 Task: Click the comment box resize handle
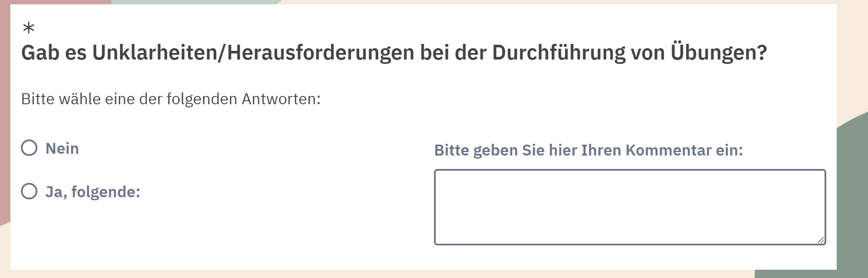[820, 240]
